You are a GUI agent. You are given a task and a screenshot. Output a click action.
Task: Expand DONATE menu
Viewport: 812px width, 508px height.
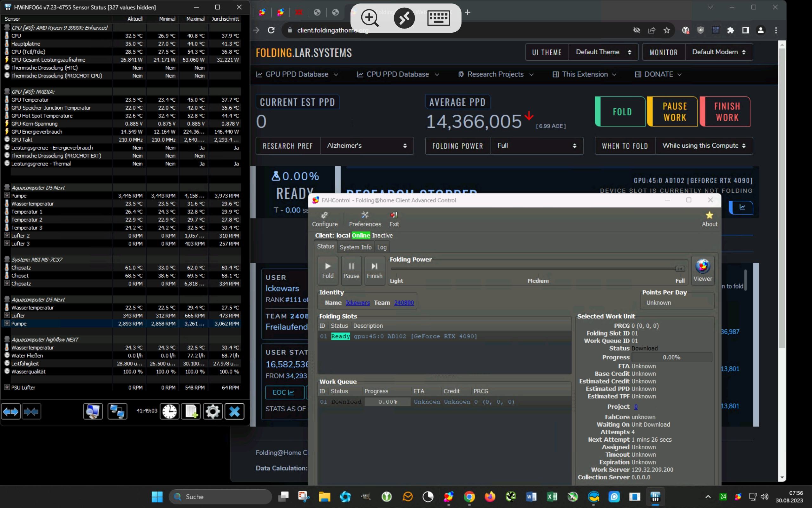(x=658, y=74)
